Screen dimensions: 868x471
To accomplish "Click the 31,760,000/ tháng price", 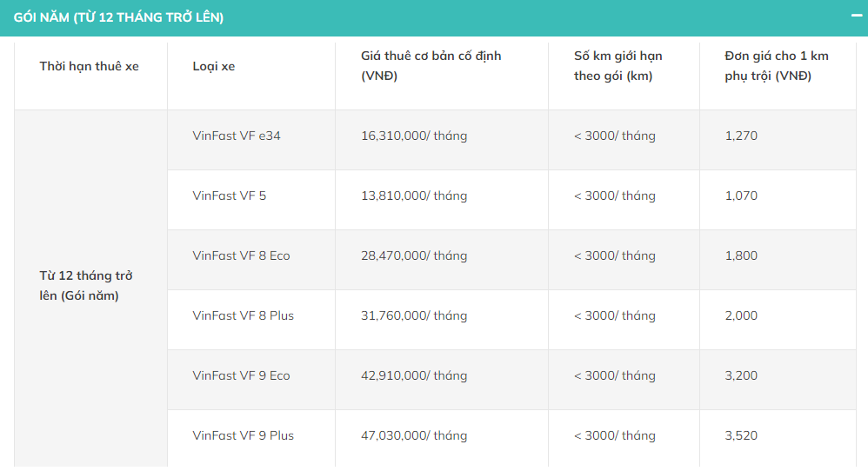I will [x=414, y=315].
